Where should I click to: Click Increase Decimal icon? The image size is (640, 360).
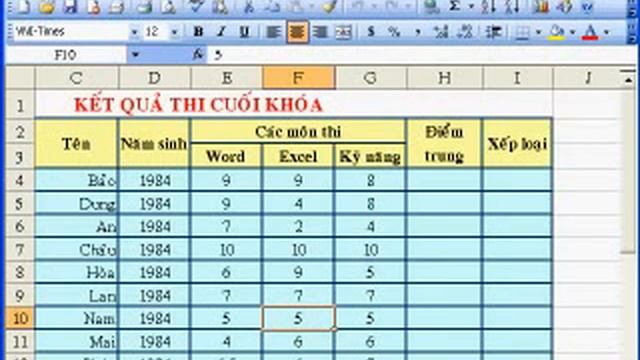click(x=441, y=31)
